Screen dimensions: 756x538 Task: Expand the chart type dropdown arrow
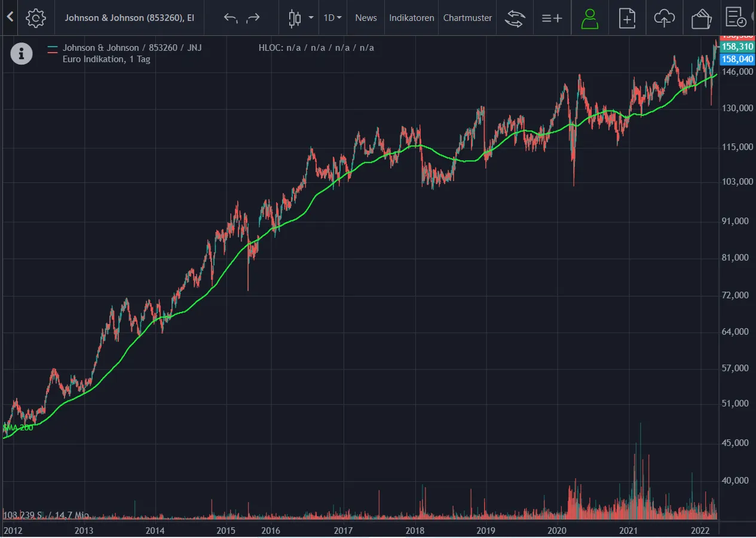[x=311, y=18]
